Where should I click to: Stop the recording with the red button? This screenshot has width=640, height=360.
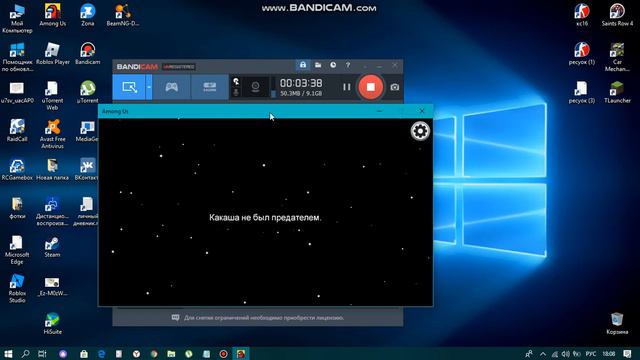point(371,87)
